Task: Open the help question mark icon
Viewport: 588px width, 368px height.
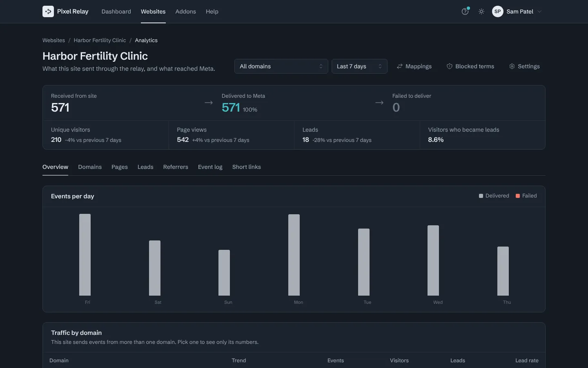Action: coord(465,11)
